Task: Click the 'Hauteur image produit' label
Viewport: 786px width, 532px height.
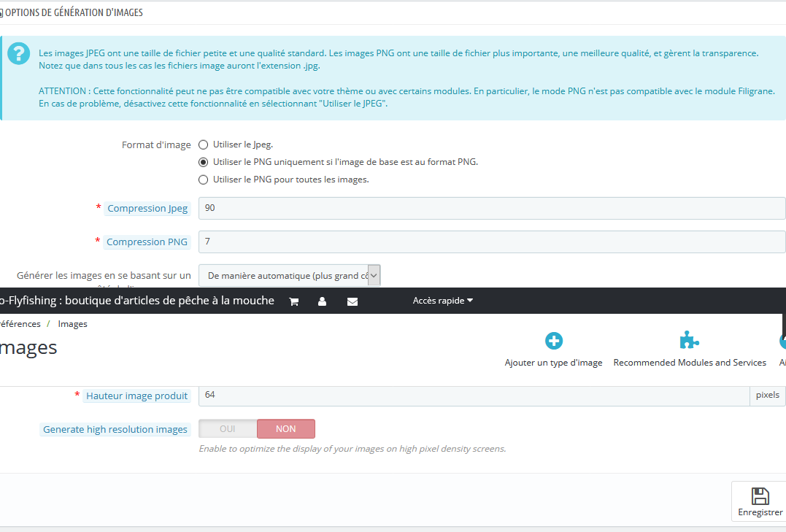Action: click(137, 396)
